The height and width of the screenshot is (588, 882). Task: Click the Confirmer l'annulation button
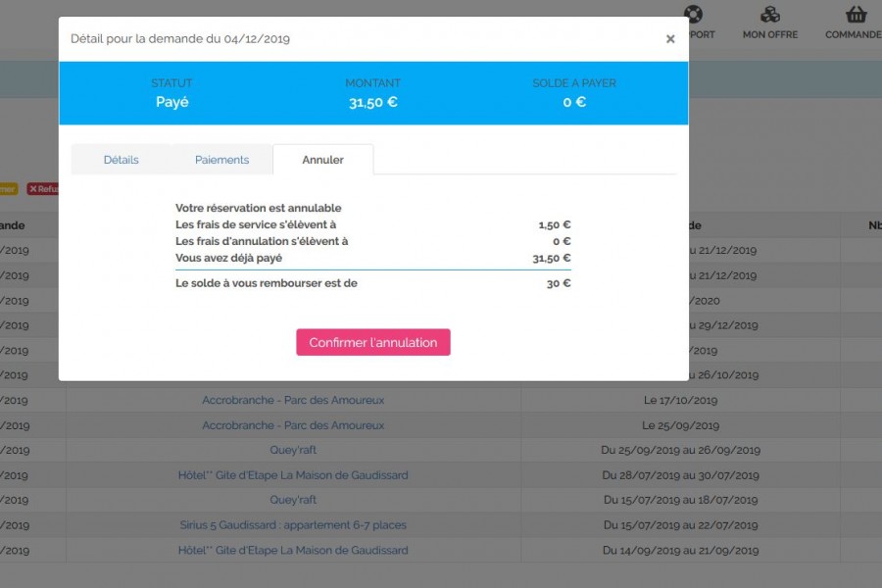click(x=372, y=342)
